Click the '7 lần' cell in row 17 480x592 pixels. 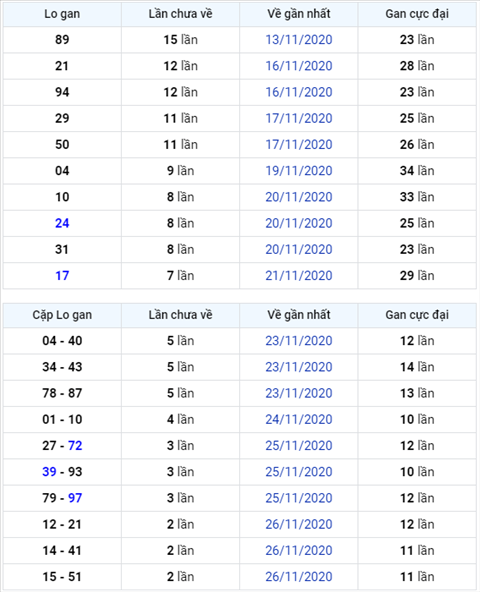pos(181,276)
